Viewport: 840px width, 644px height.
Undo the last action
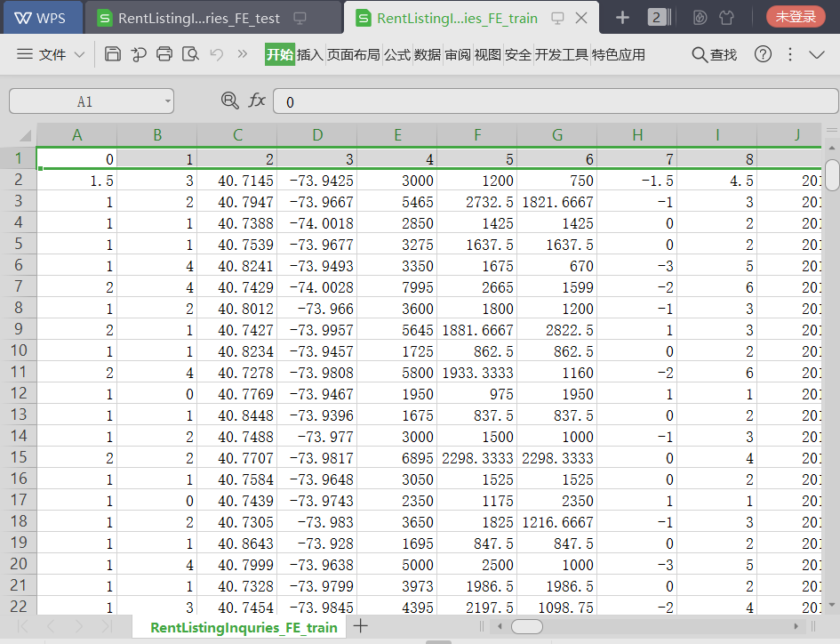pos(216,54)
